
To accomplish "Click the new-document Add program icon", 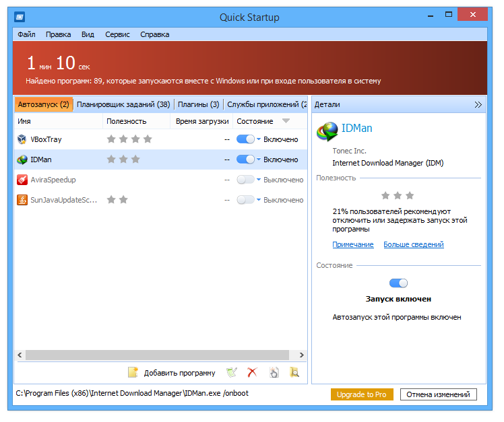I will 133,372.
